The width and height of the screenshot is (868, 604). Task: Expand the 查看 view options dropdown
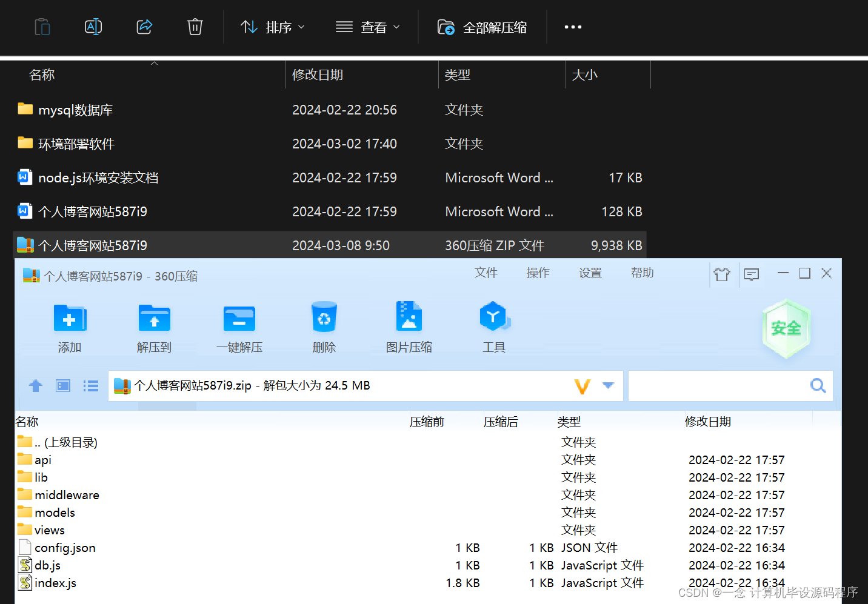[368, 27]
